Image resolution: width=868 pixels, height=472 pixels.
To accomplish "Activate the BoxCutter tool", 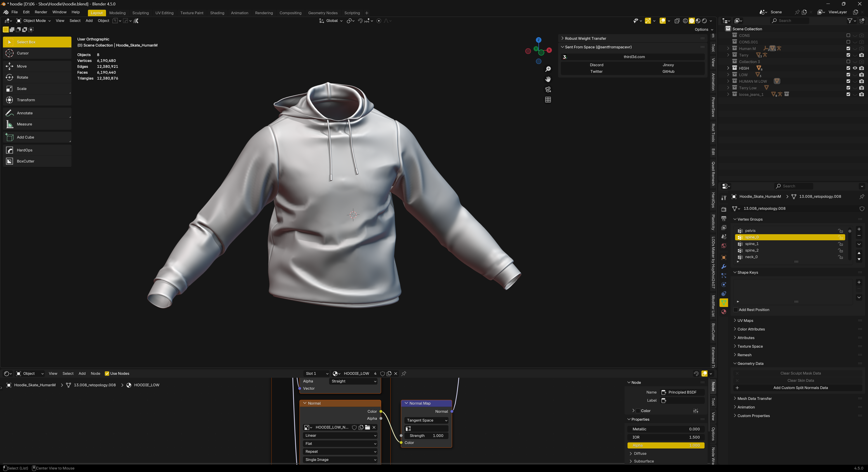I will tap(25, 161).
